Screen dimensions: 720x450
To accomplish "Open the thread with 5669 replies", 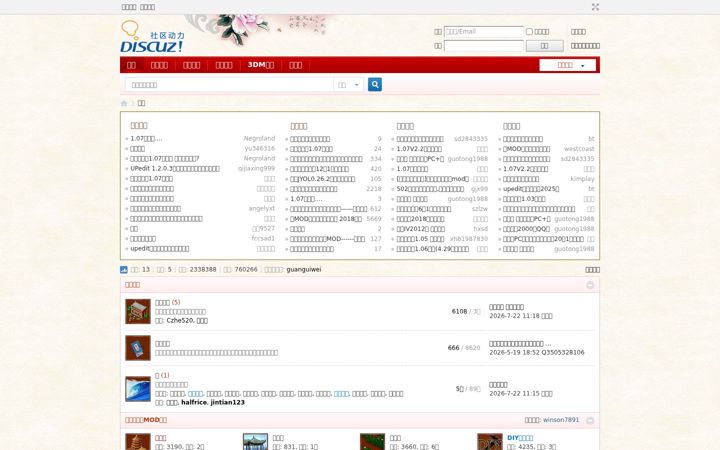I will point(326,219).
